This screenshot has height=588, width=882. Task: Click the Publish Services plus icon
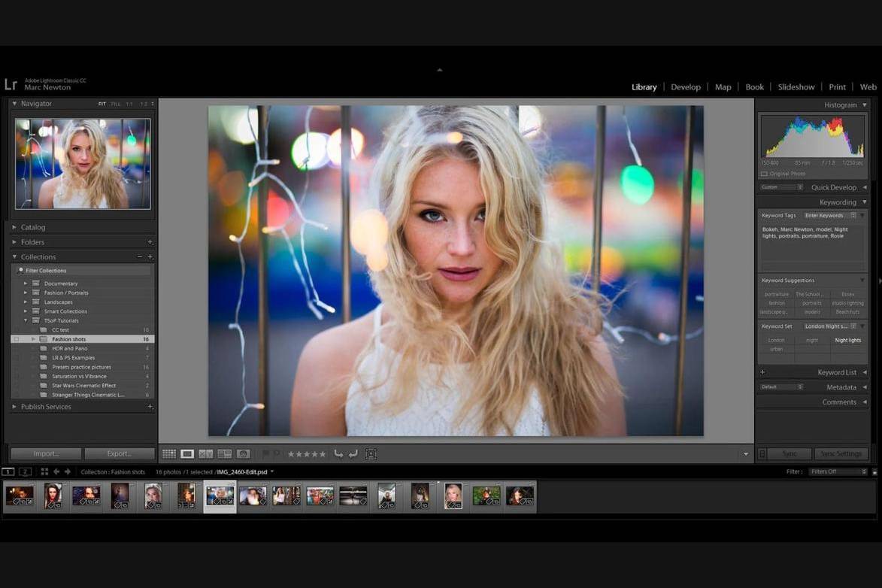(150, 406)
